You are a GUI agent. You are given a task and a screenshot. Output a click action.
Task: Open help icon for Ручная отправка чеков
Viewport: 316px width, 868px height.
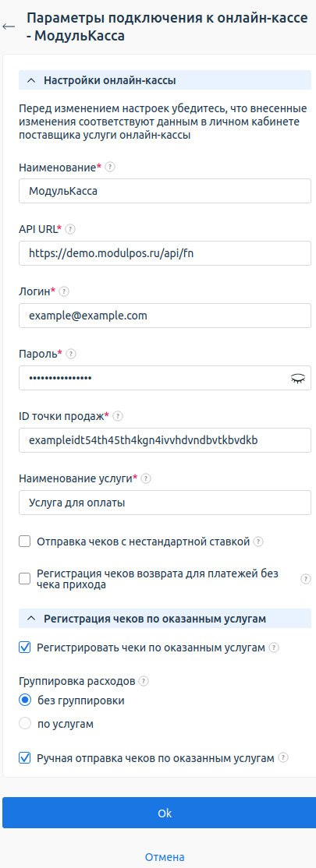coord(283,758)
